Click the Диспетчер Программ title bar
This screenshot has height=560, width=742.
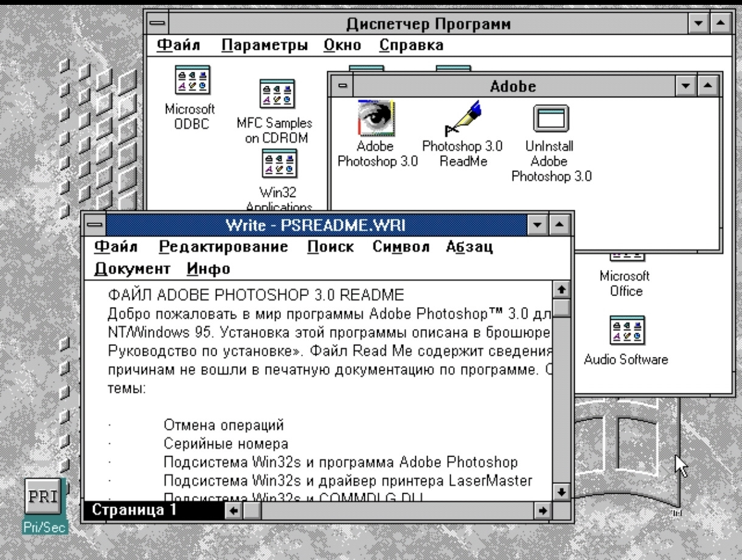pos(429,24)
